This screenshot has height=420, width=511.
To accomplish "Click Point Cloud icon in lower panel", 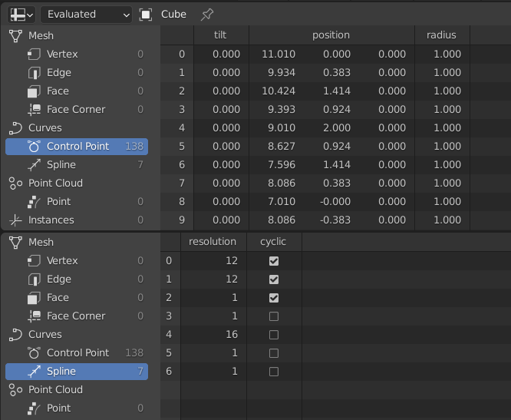I will pos(15,390).
